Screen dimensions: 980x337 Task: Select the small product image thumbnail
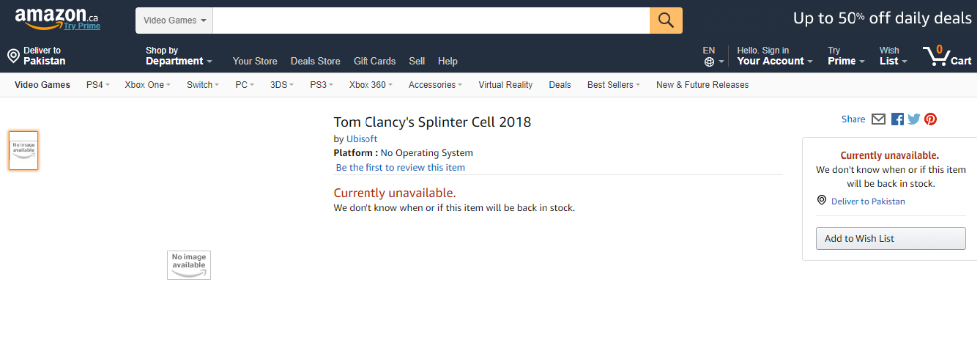click(23, 150)
